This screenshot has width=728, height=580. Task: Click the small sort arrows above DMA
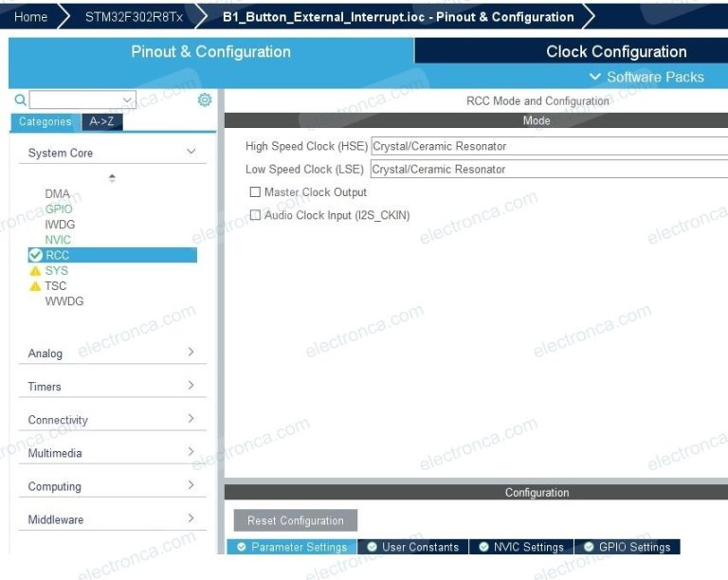[112, 178]
